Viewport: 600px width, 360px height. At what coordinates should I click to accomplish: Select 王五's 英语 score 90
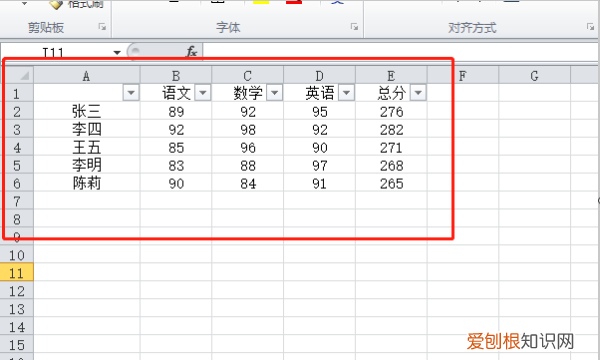[x=320, y=147]
